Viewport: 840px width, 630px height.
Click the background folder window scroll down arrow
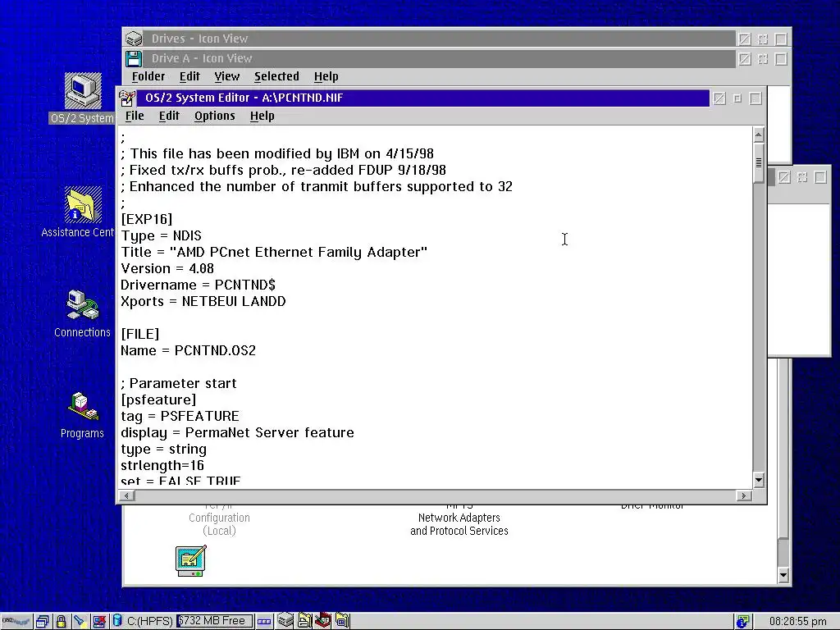(783, 576)
